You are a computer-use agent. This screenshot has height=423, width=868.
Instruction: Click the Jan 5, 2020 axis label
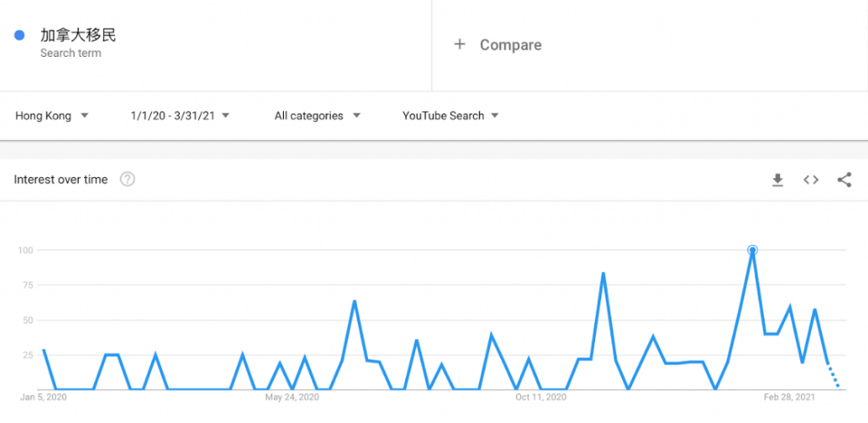[x=43, y=397]
